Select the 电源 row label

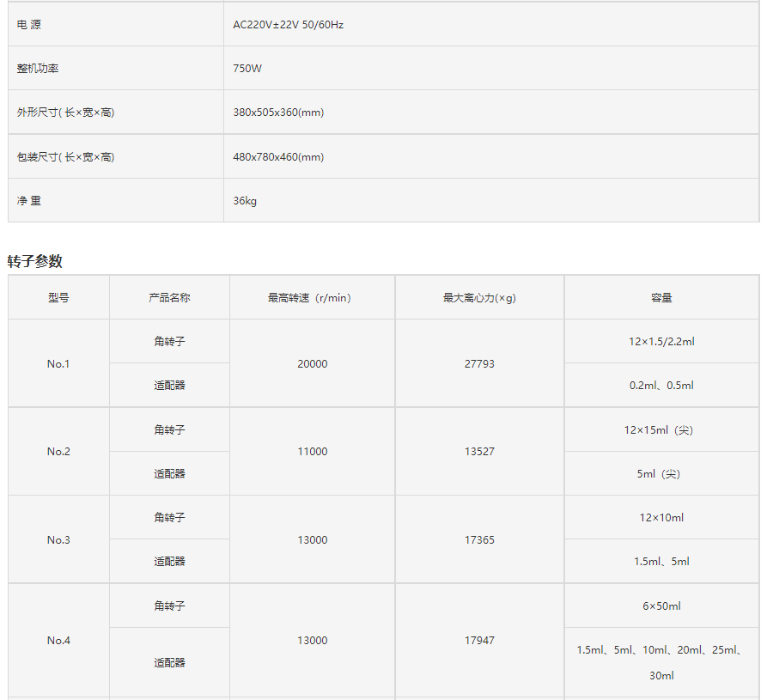point(29,25)
